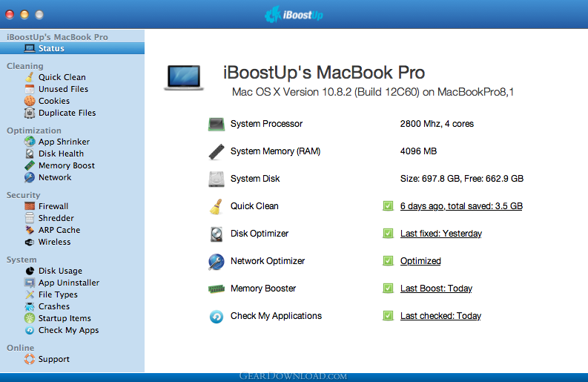This screenshot has height=382, width=588.
Task: Click the green checkbox beside Optimized
Action: click(x=388, y=261)
